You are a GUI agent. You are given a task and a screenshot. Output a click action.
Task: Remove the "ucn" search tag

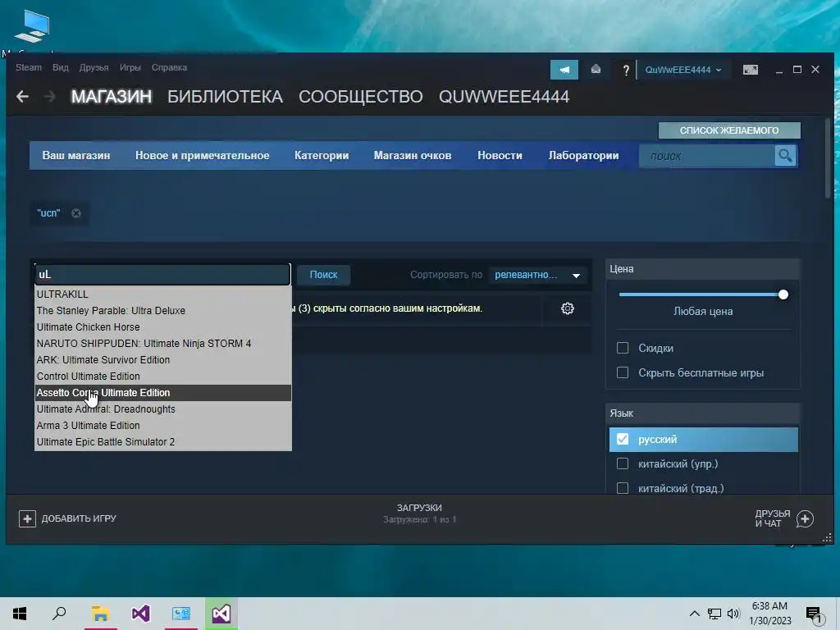[x=76, y=213]
